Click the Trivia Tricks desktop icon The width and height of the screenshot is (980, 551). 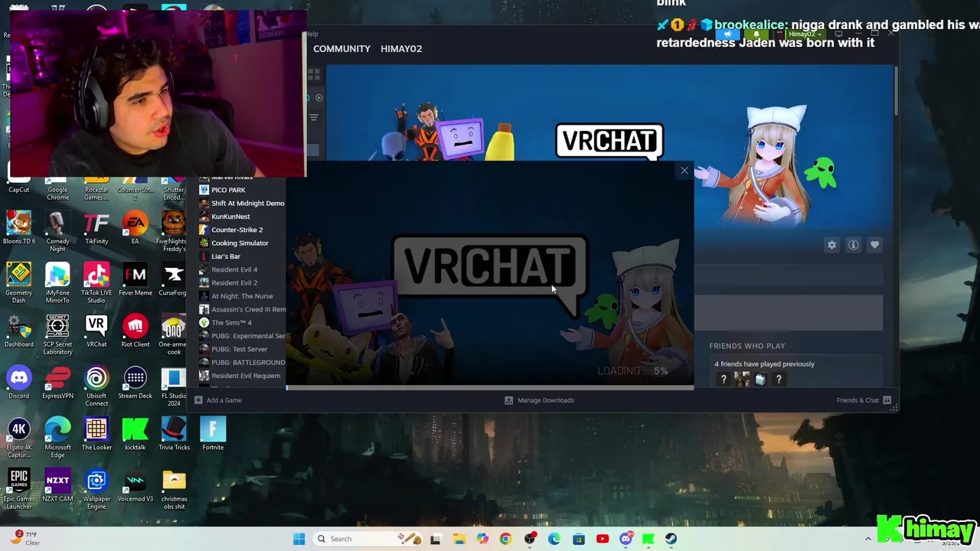174,434
